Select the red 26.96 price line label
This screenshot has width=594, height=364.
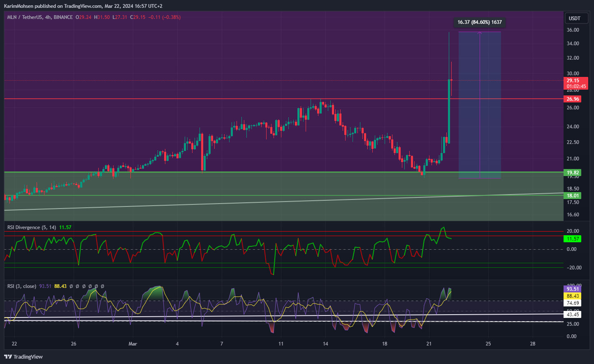(x=573, y=99)
